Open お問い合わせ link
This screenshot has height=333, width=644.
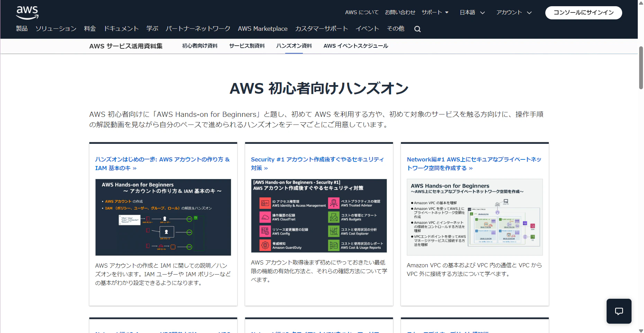pos(400,12)
